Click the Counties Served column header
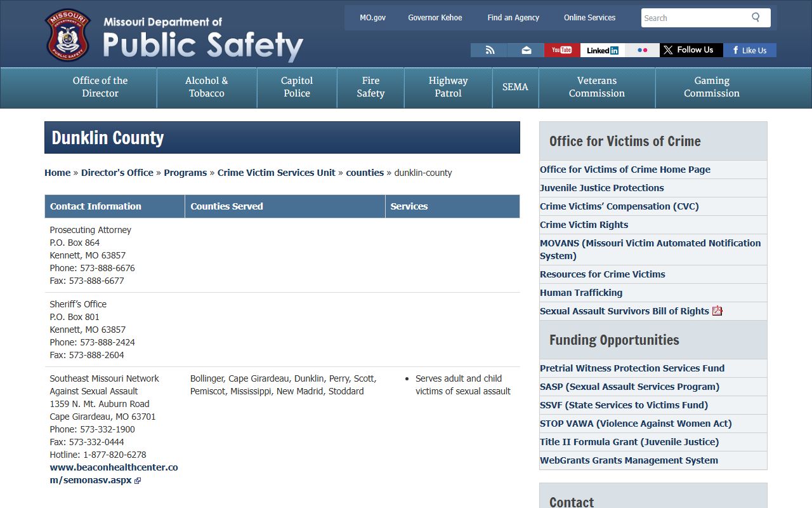 (285, 206)
